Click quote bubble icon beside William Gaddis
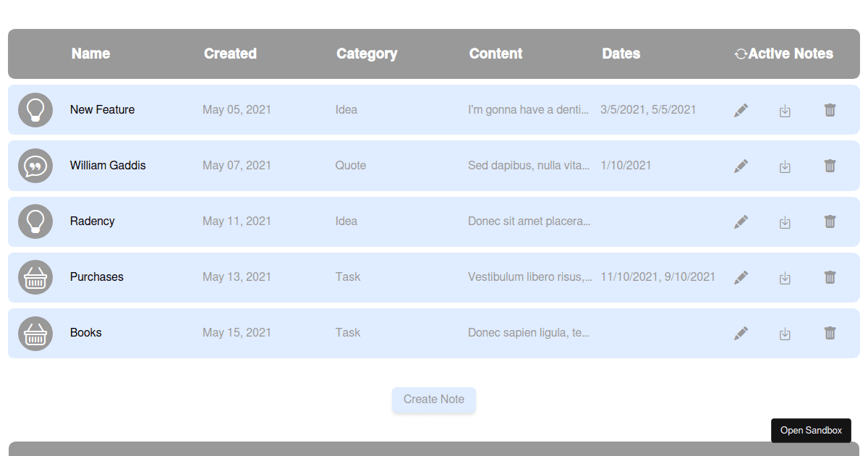 (x=35, y=166)
